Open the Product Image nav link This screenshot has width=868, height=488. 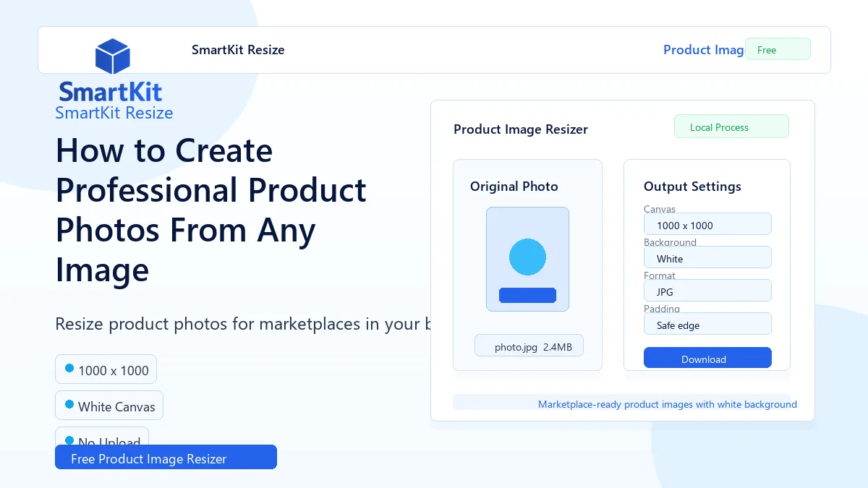704,50
